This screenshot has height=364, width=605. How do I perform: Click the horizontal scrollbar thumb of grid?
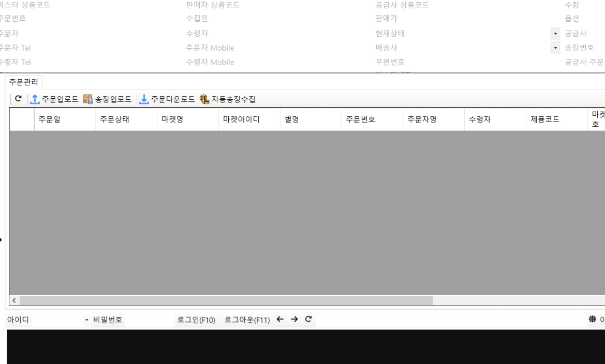tap(226, 300)
